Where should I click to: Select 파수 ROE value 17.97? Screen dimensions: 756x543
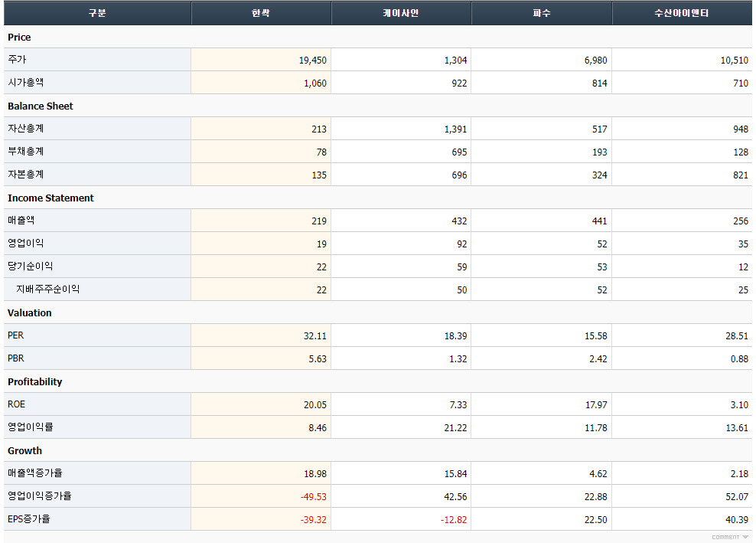(596, 405)
